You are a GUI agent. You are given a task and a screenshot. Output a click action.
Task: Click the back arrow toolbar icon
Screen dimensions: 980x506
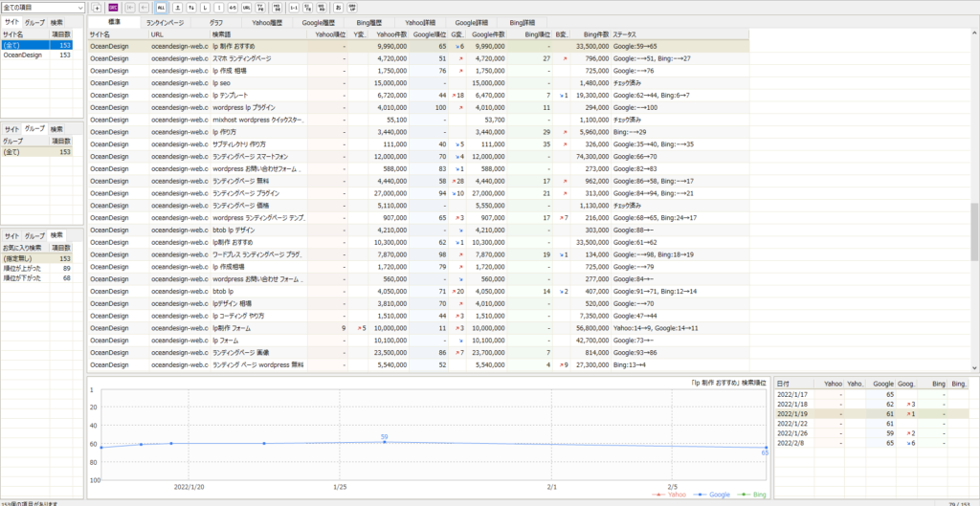tap(144, 8)
